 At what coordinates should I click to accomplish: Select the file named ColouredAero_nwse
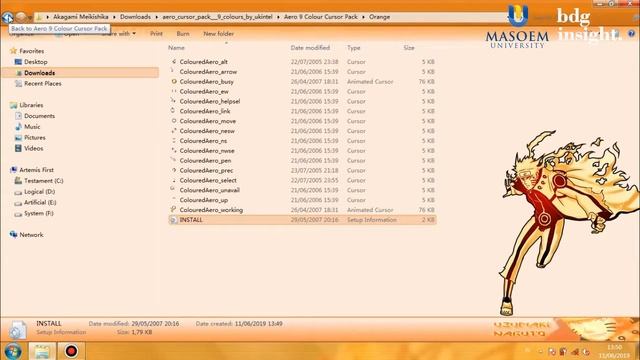[x=207, y=151]
